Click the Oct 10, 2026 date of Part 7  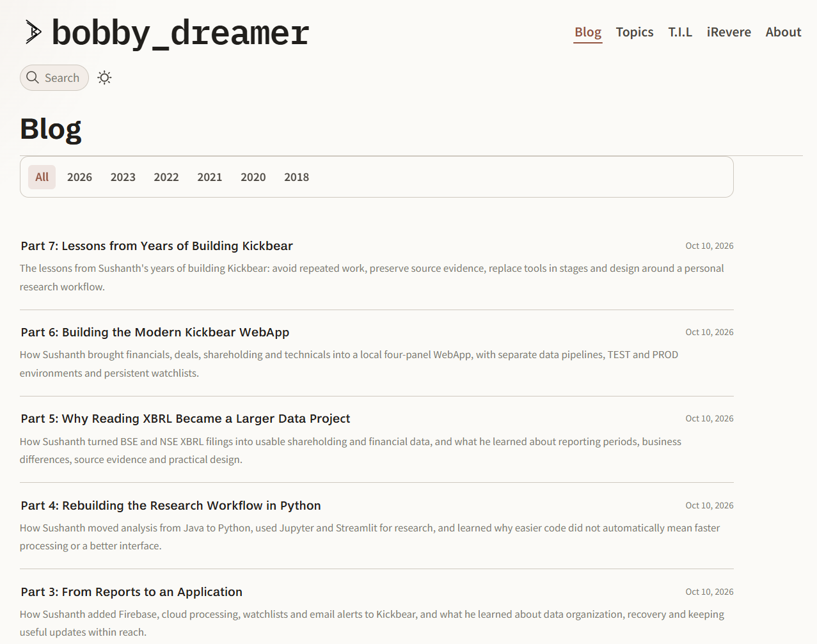click(x=710, y=246)
